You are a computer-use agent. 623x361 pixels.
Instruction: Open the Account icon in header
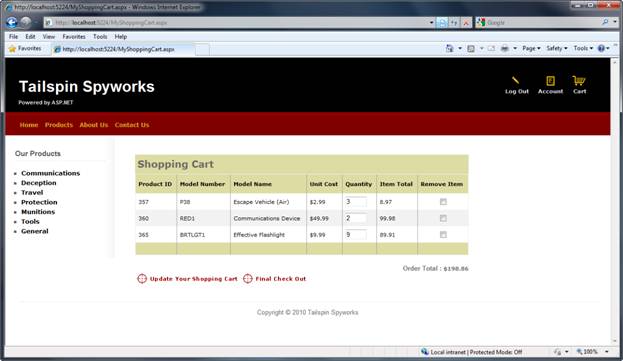click(x=550, y=81)
